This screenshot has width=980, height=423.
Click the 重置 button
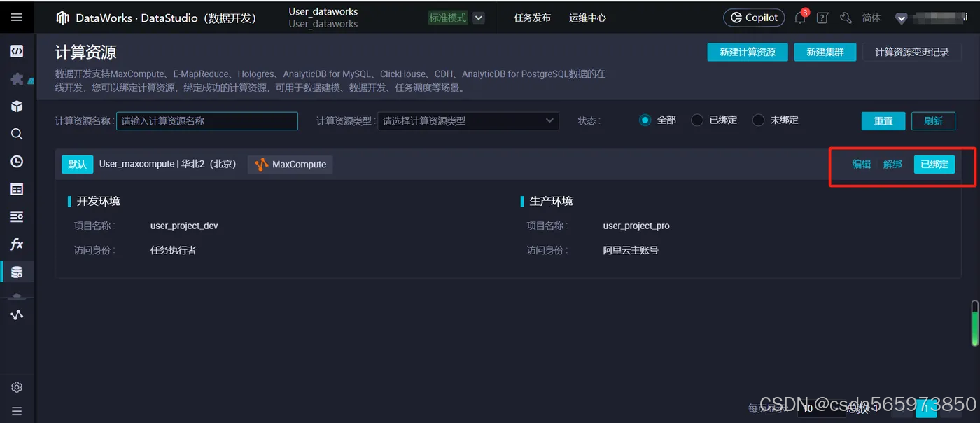883,121
